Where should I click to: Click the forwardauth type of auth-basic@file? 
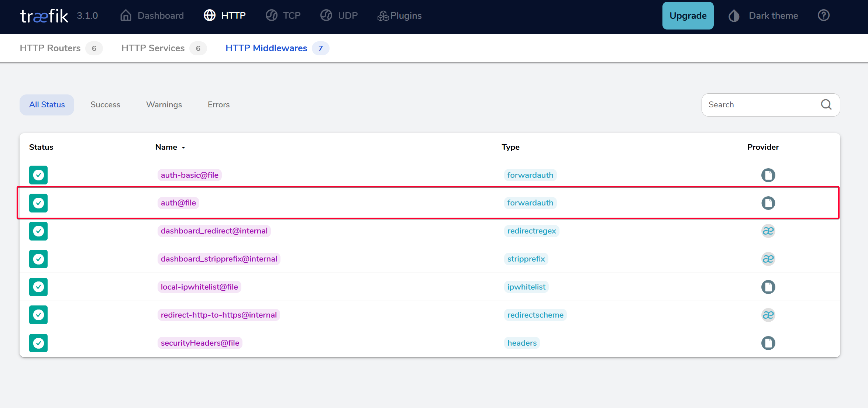tap(530, 175)
